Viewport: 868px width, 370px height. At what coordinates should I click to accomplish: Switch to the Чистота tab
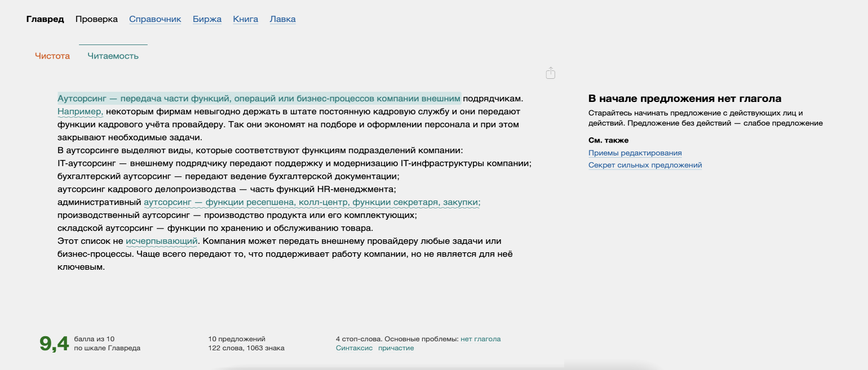[x=52, y=56]
